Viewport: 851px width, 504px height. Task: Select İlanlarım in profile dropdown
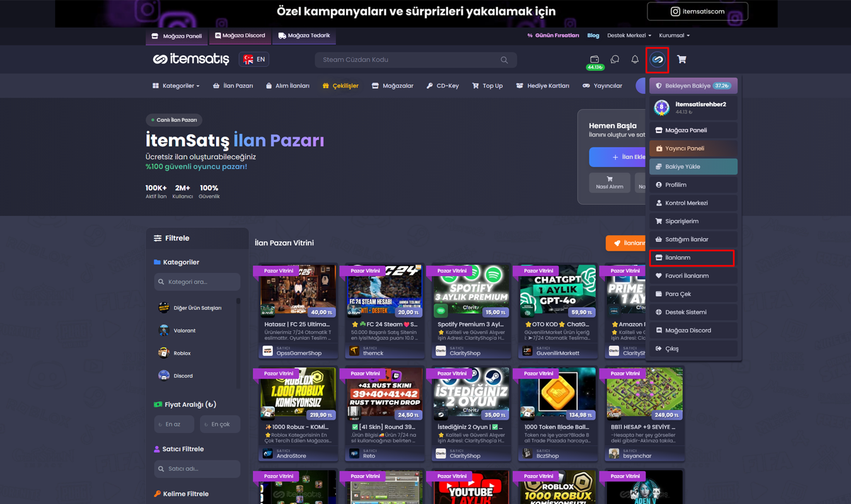692,258
